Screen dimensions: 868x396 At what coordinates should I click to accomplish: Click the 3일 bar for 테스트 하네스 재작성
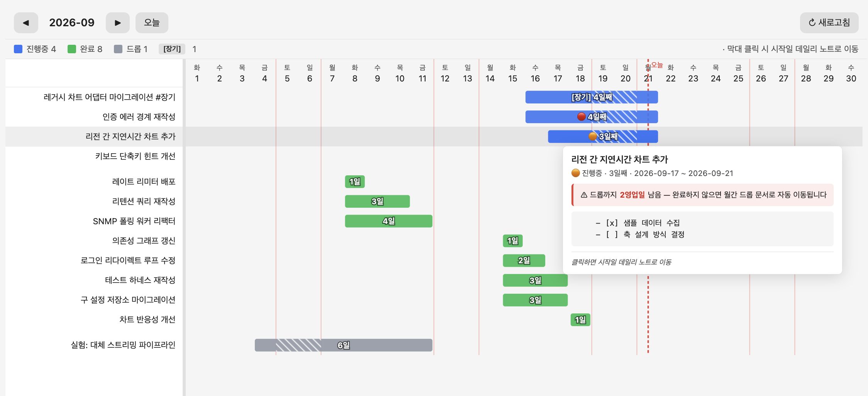(535, 281)
